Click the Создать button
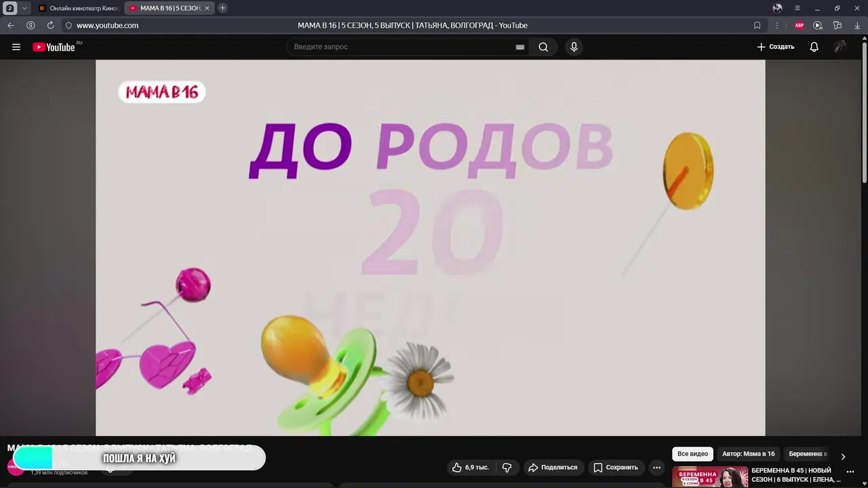The height and width of the screenshot is (488, 868). (x=776, y=47)
